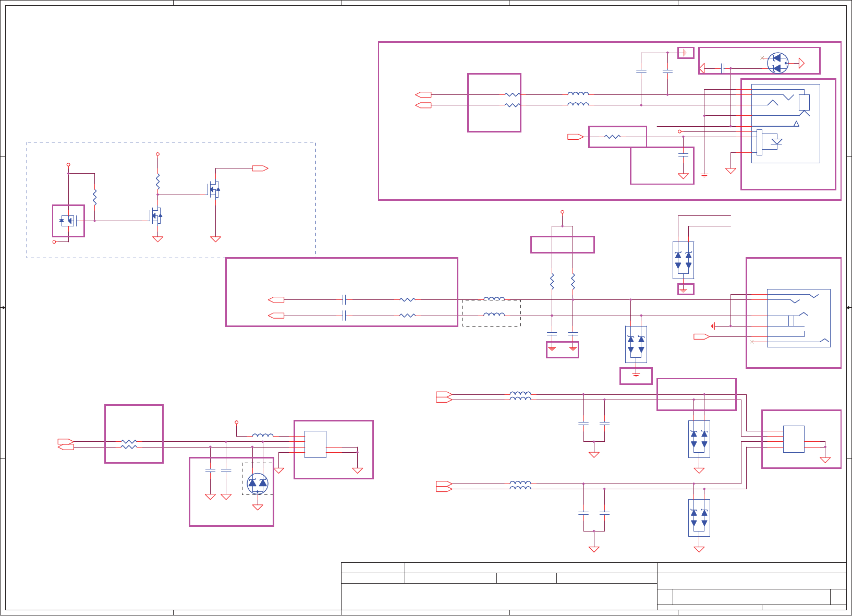852x616 pixels.
Task: Select the circled dual-diode inside bottom-left dashed box
Action: click(x=258, y=484)
